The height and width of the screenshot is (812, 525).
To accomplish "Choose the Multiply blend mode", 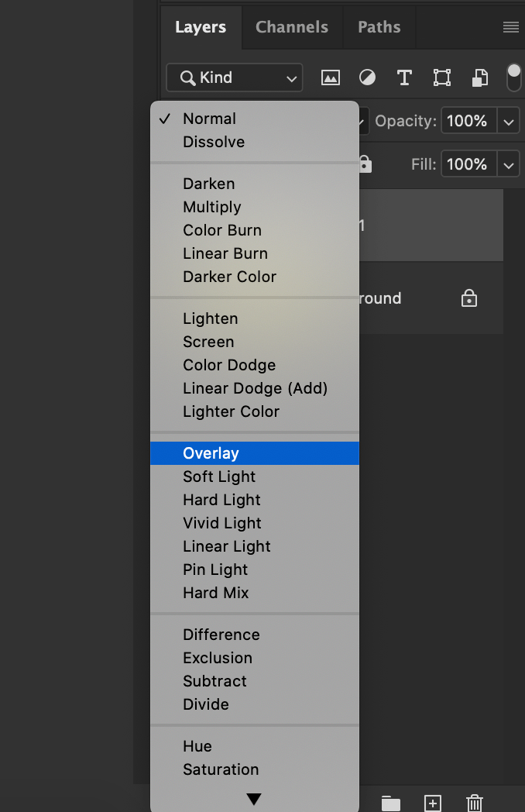I will (212, 207).
